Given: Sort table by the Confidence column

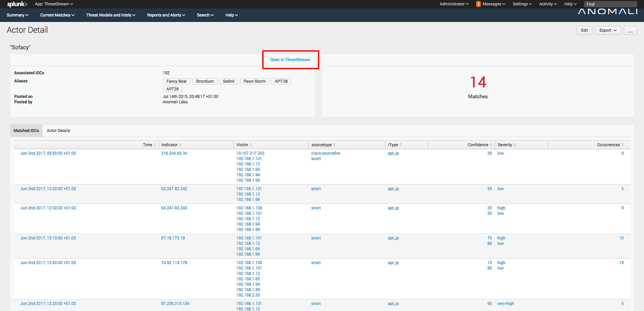Looking at the screenshot, I should click(x=480, y=145).
